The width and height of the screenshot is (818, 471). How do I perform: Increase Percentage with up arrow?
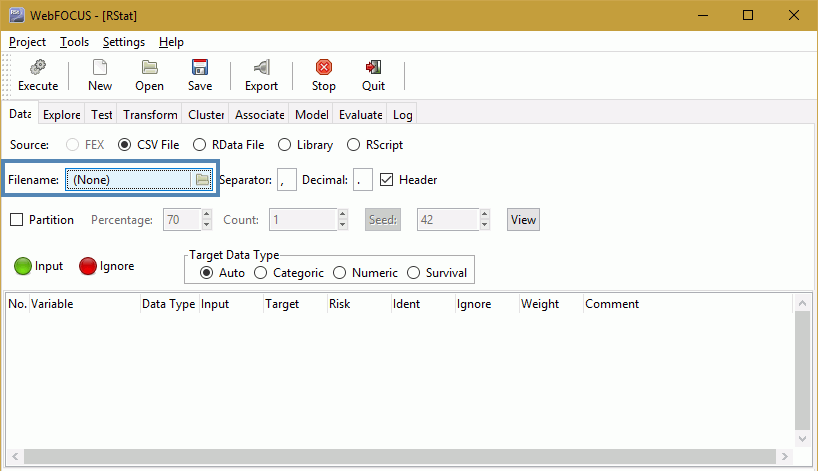click(207, 214)
